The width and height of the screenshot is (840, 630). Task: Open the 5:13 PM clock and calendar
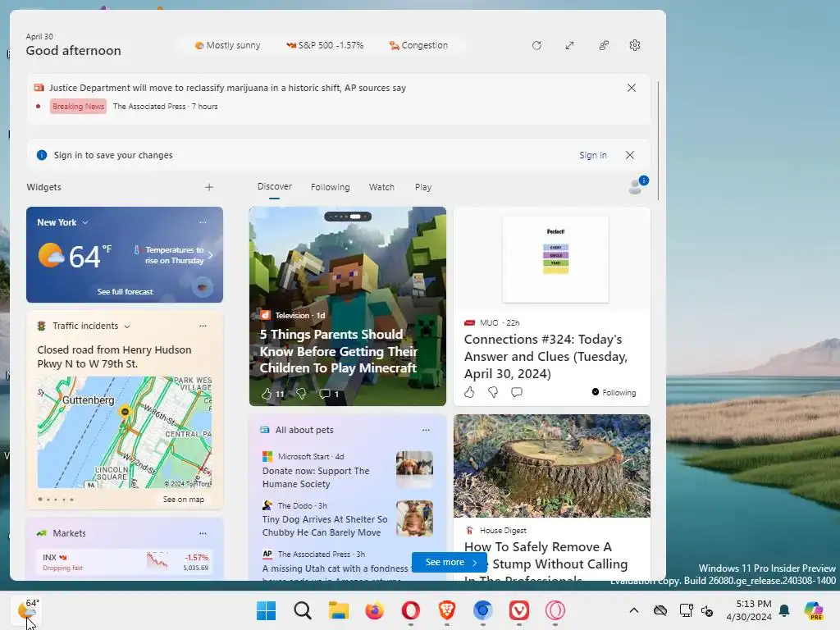pos(749,610)
